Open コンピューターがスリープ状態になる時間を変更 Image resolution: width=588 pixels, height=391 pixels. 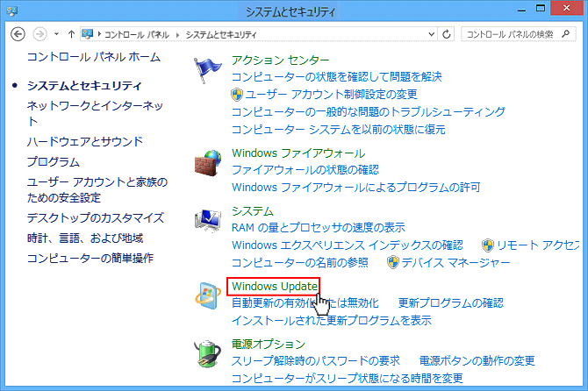coord(348,378)
